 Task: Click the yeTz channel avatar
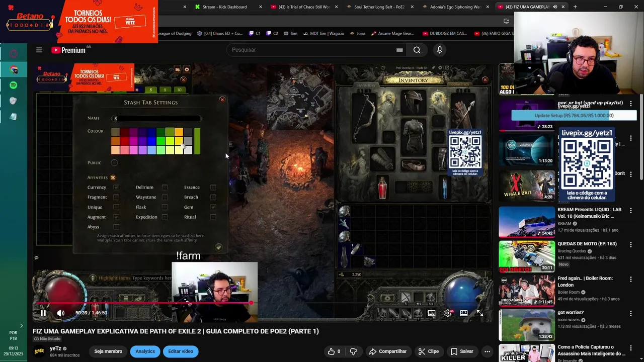(39, 351)
